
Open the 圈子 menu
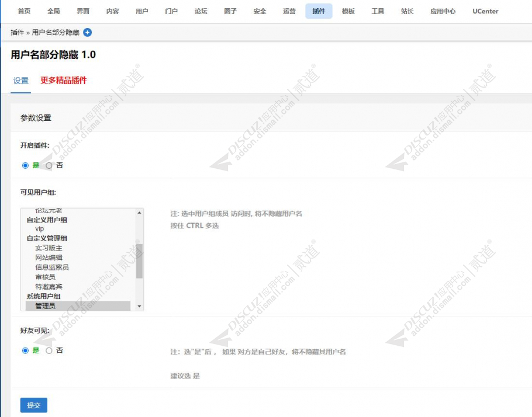click(x=230, y=11)
